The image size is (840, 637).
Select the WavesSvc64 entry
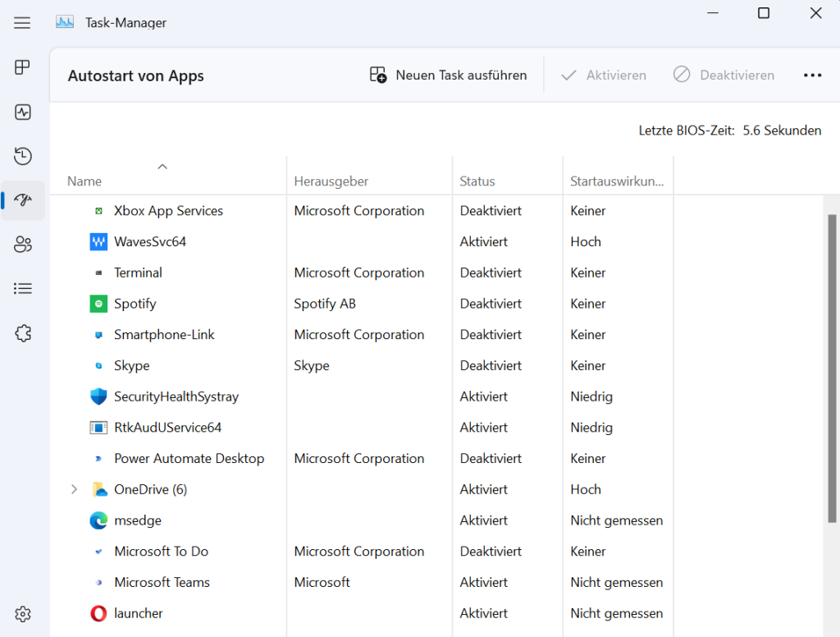click(x=150, y=242)
